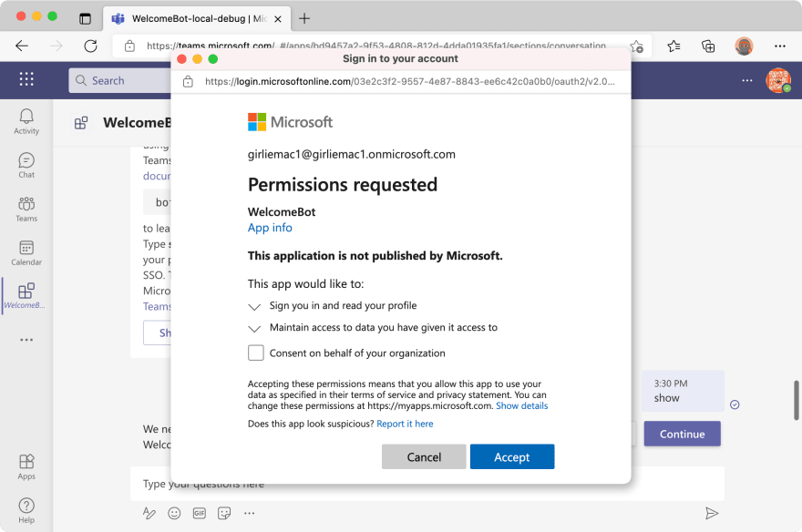Screen dimensions: 802x532
Task: Open the Sticker picker
Action: (x=224, y=513)
